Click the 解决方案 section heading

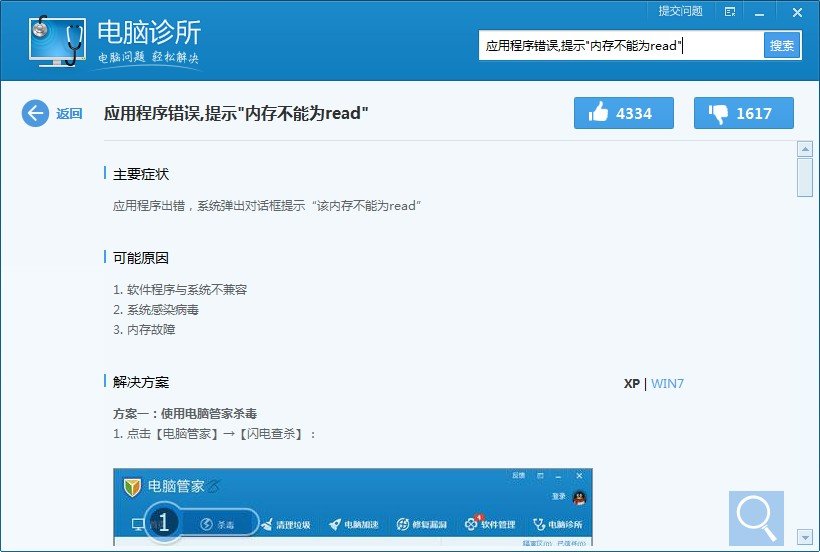pos(141,382)
